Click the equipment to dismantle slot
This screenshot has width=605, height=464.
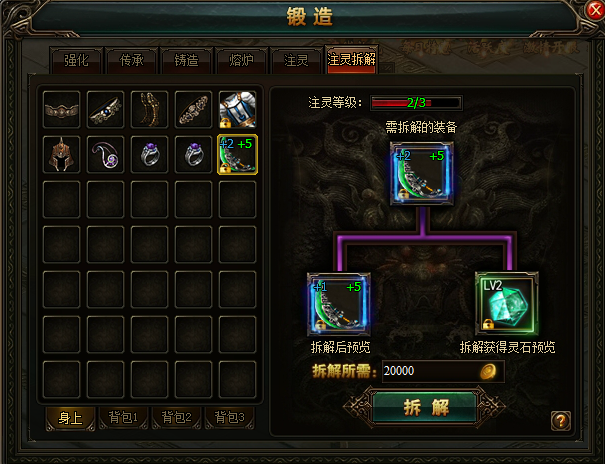(422, 173)
